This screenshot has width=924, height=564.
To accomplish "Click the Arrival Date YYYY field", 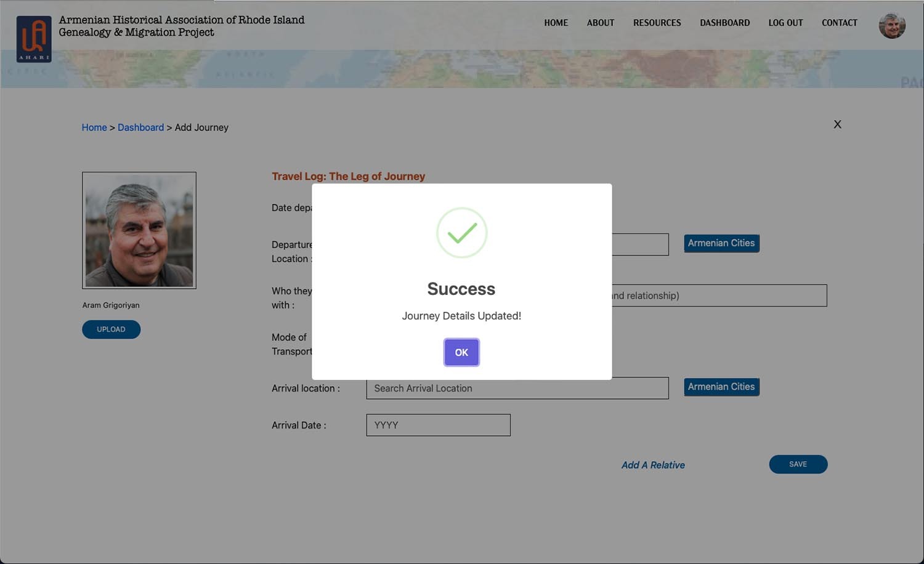I will pyautogui.click(x=438, y=425).
